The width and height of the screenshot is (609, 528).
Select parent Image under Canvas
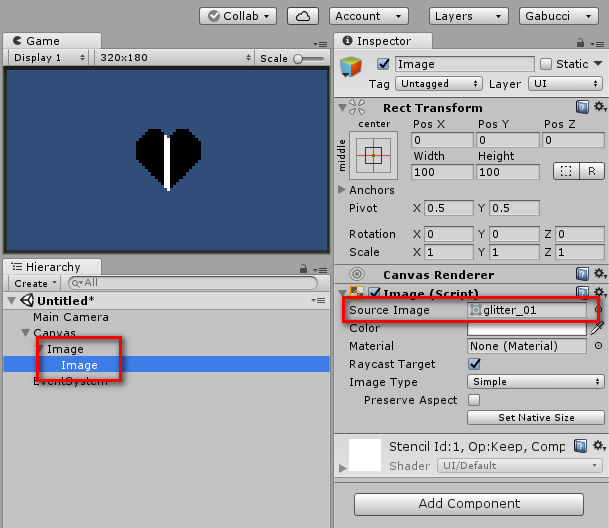pyautogui.click(x=65, y=349)
